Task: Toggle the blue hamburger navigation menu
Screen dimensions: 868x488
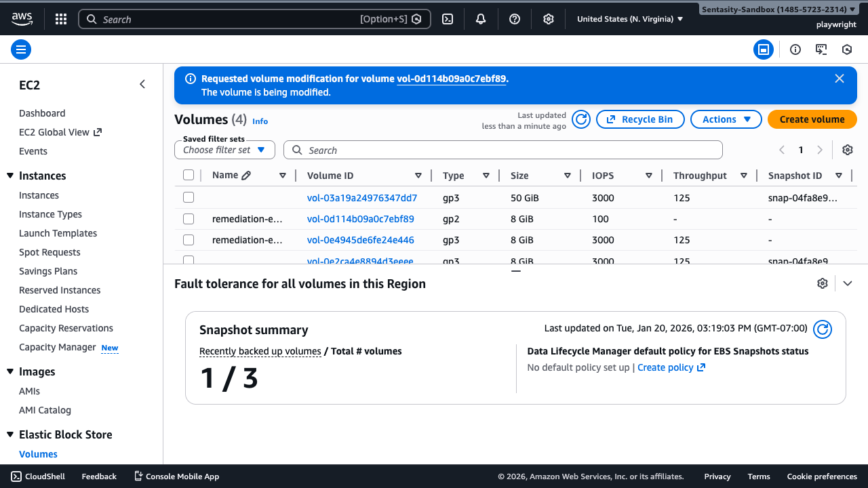Action: pos(21,49)
